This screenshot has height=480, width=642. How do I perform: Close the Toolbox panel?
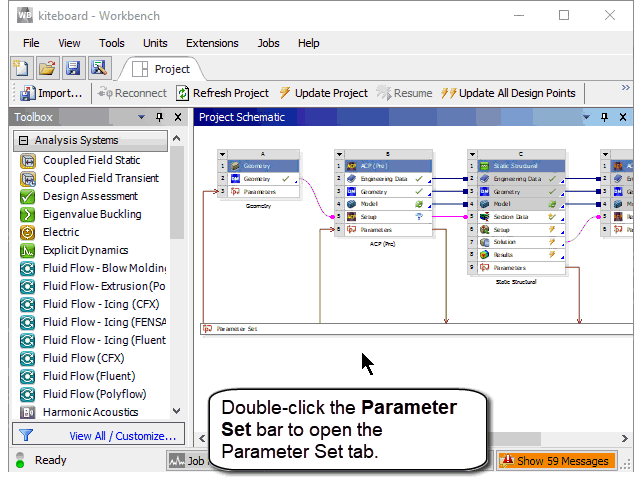click(178, 118)
